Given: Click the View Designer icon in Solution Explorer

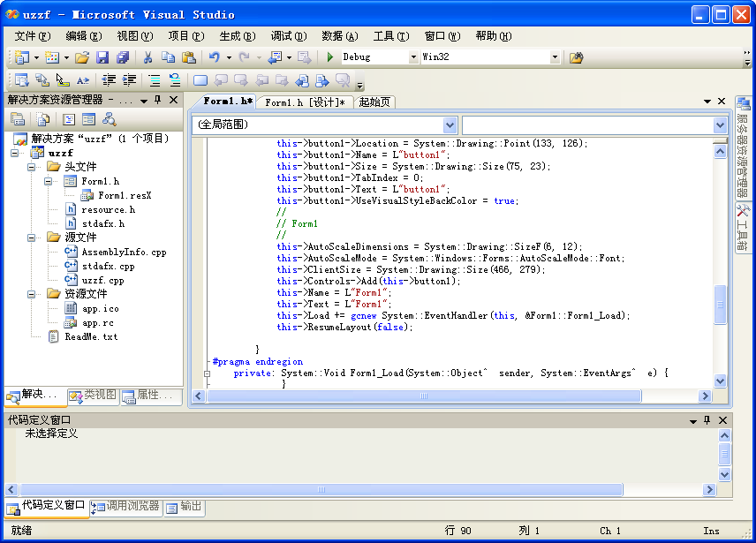Looking at the screenshot, I should click(x=88, y=119).
